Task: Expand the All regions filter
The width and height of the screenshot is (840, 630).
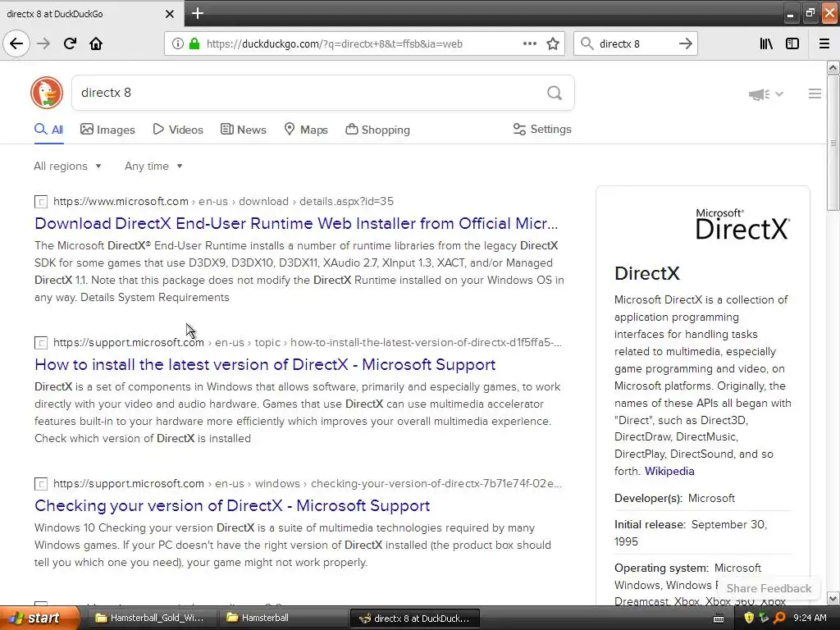Action: point(67,166)
